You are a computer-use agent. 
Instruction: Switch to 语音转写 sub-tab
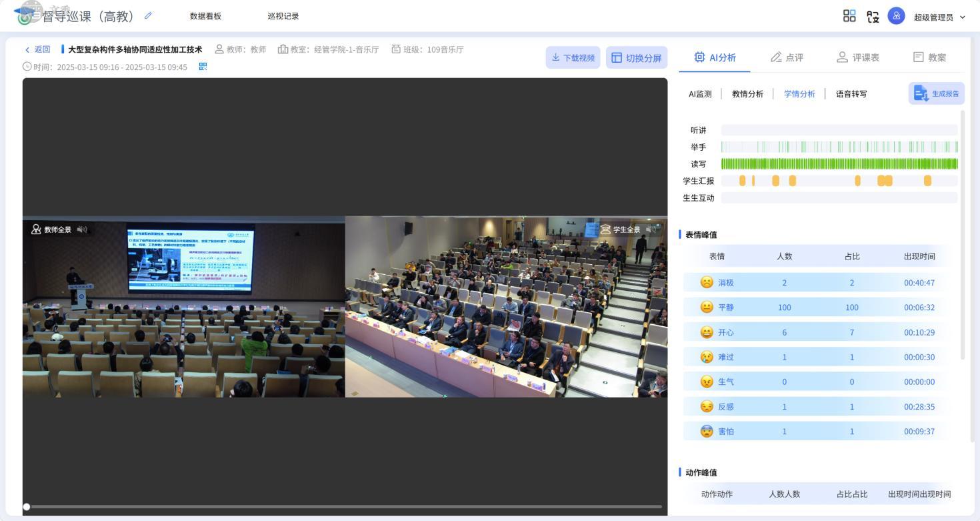pyautogui.click(x=851, y=94)
